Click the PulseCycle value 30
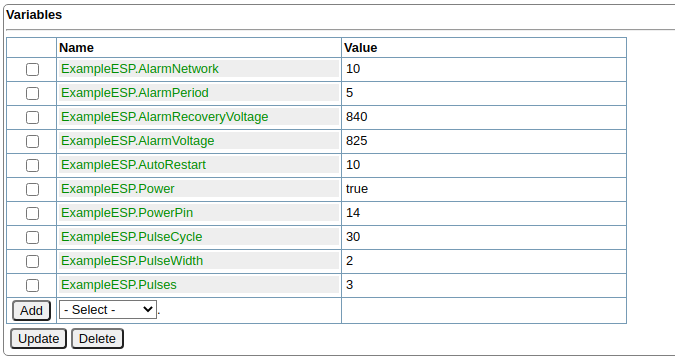675x364 pixels. pyautogui.click(x=484, y=237)
